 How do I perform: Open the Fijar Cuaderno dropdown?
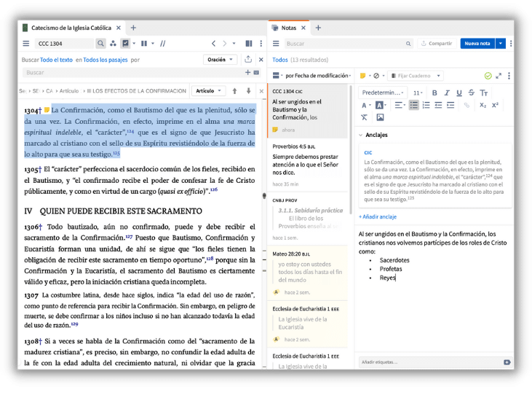tap(416, 76)
